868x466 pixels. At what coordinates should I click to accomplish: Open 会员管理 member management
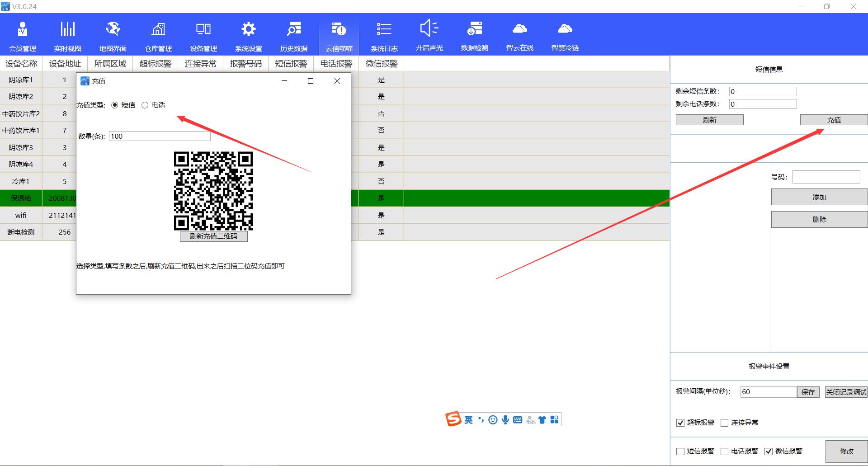[23, 36]
